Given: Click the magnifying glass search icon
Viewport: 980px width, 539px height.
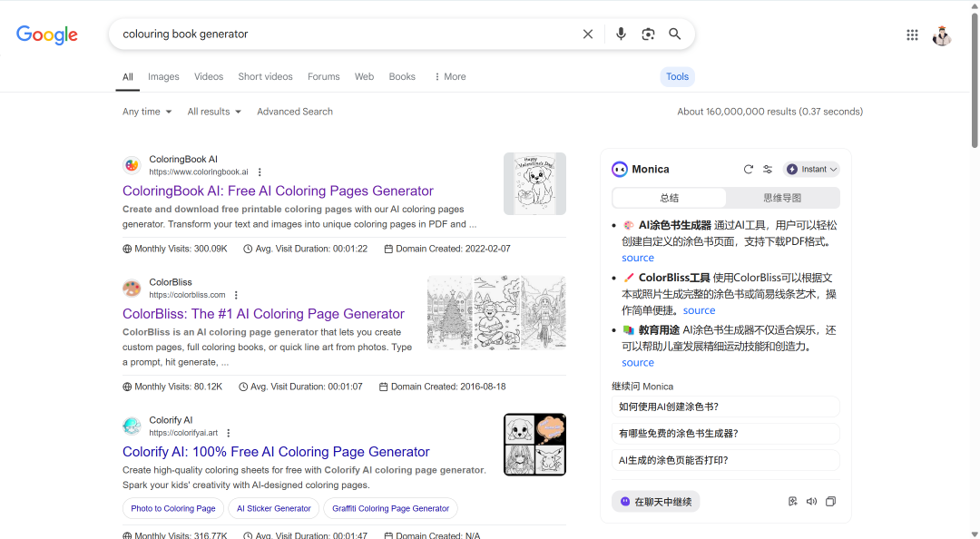Looking at the screenshot, I should pyautogui.click(x=675, y=34).
